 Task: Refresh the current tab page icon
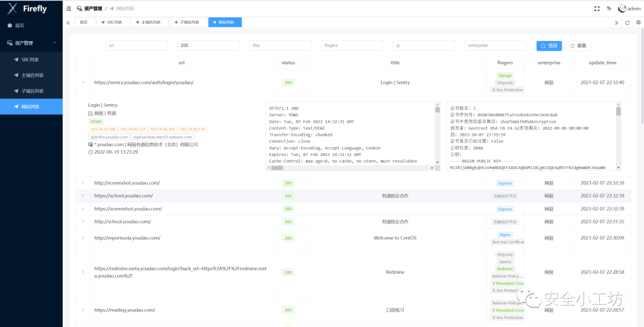(627, 23)
